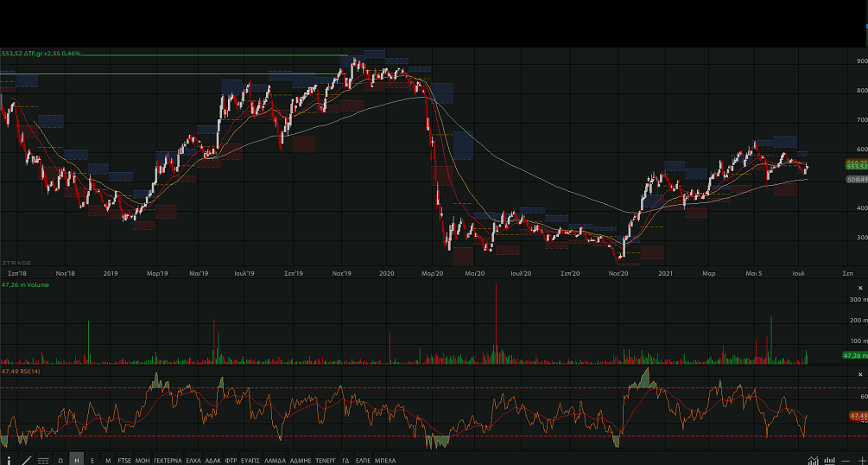Select the E weekly timeframe

tap(92, 460)
